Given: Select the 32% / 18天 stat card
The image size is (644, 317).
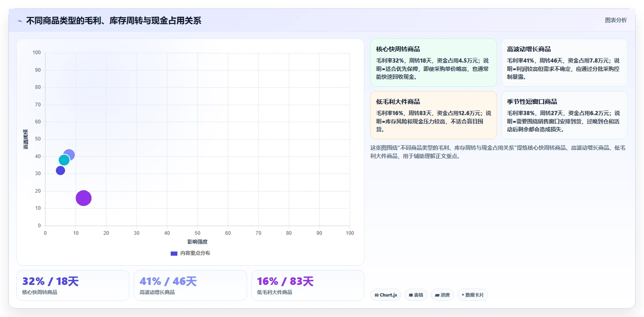Looking at the screenshot, I should coord(73,285).
